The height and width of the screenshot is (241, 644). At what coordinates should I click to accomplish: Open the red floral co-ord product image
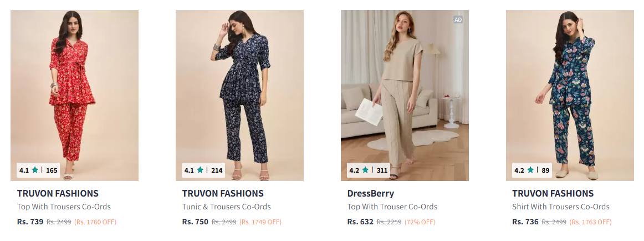[74, 89]
